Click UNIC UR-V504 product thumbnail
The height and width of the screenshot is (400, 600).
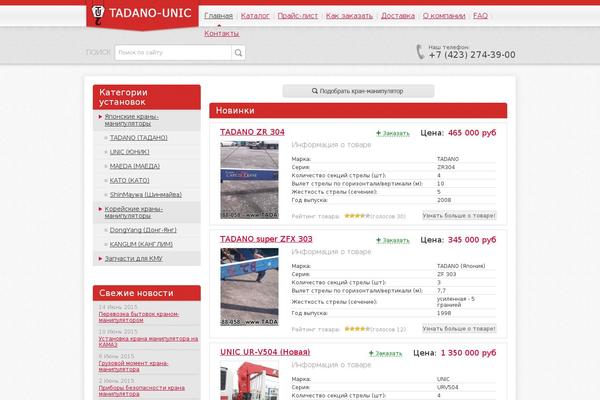click(x=249, y=381)
